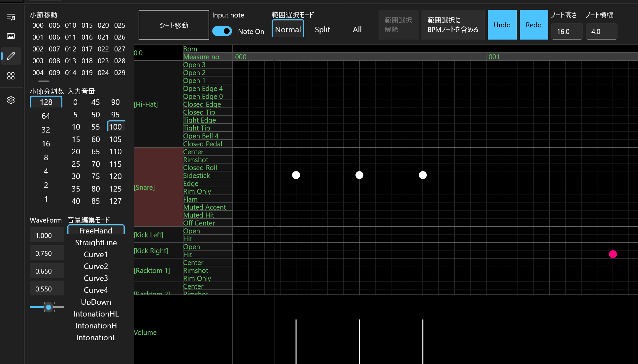Jump to measure 029
The height and width of the screenshot is (364, 638).
pos(120,73)
